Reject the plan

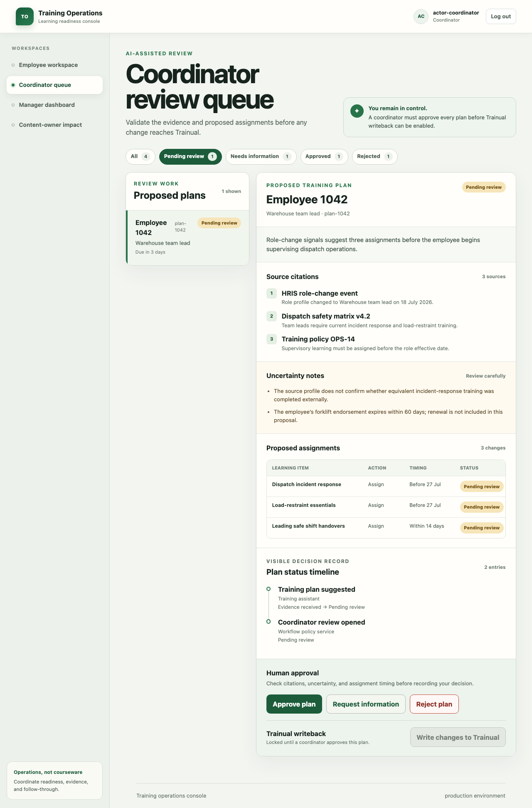coord(434,704)
